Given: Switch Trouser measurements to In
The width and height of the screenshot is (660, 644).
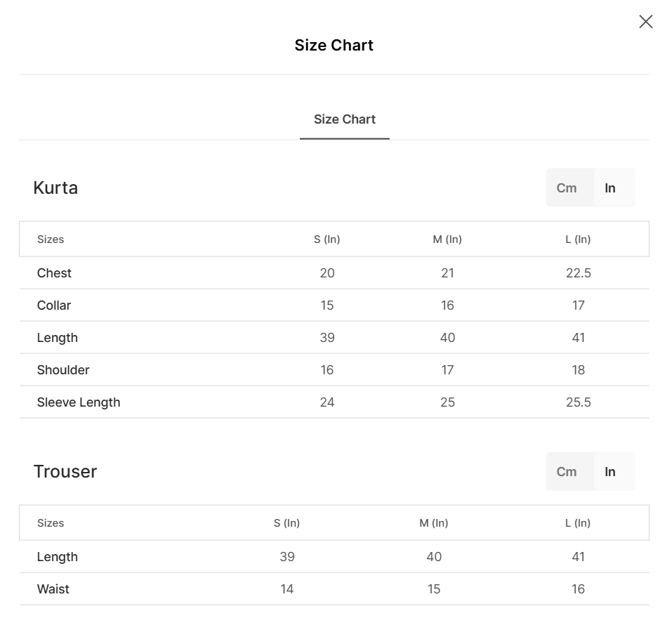Looking at the screenshot, I should pos(610,472).
